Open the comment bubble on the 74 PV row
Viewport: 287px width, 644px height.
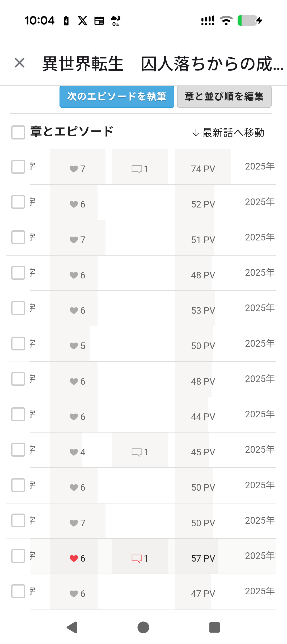[137, 169]
